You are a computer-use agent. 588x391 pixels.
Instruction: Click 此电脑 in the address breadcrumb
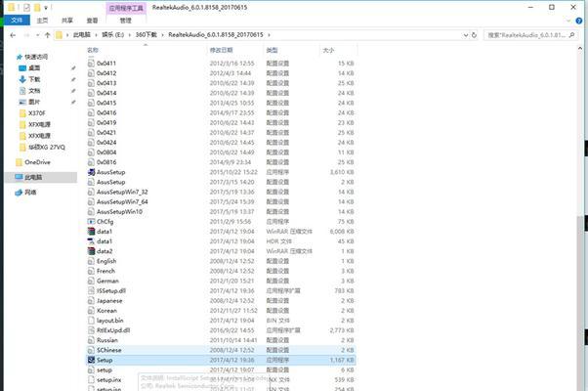click(82, 34)
